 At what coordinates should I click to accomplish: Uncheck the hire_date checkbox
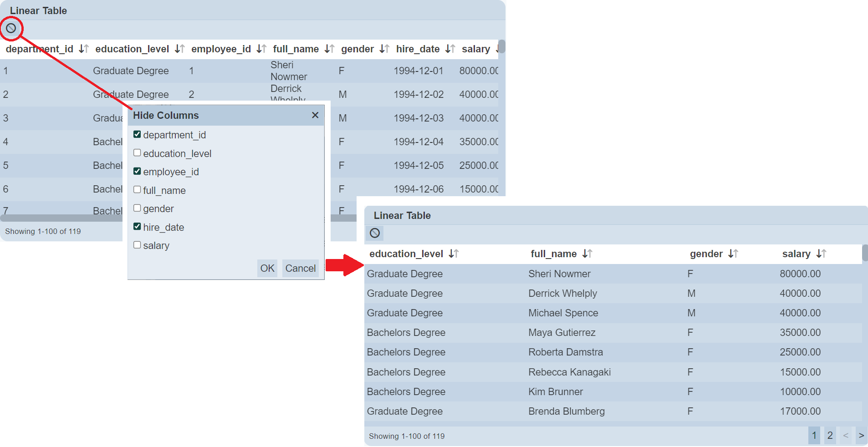coord(137,226)
